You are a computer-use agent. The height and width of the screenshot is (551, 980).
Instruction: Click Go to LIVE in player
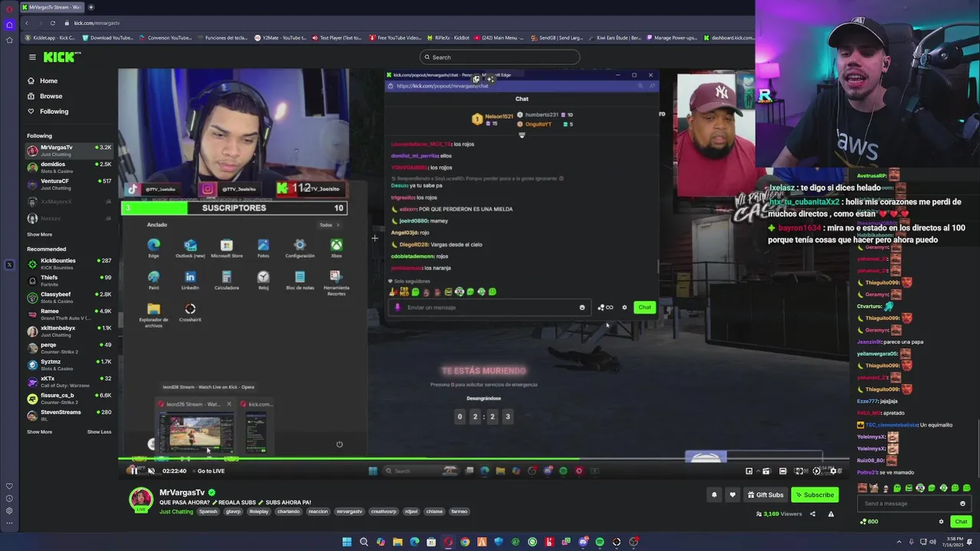(211, 471)
